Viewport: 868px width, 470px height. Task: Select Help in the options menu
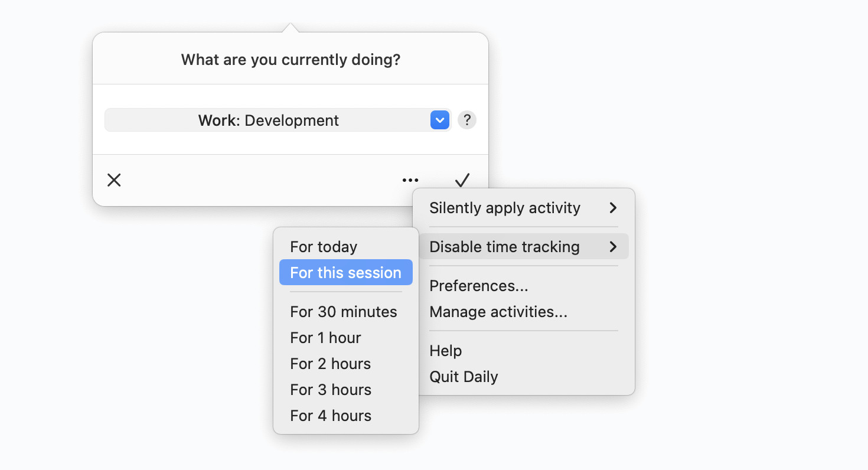click(x=445, y=350)
